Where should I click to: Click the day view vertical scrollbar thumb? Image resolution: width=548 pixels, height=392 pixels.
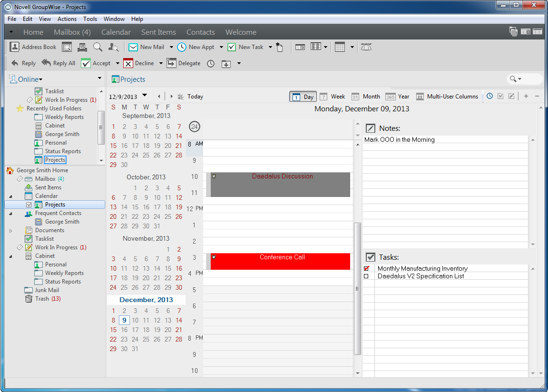coord(357,289)
